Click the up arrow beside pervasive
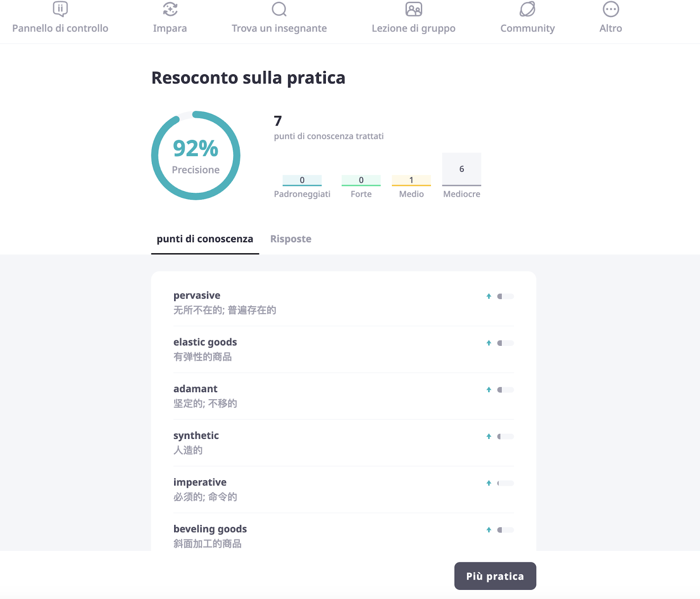 point(489,296)
